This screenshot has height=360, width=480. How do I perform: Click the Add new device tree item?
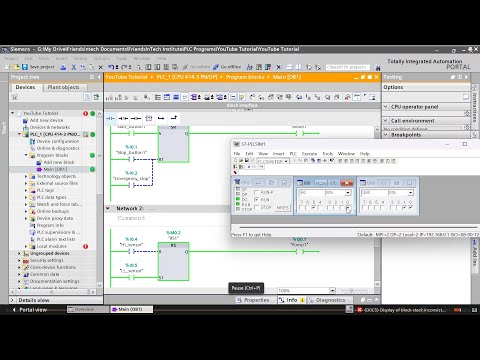click(46, 120)
